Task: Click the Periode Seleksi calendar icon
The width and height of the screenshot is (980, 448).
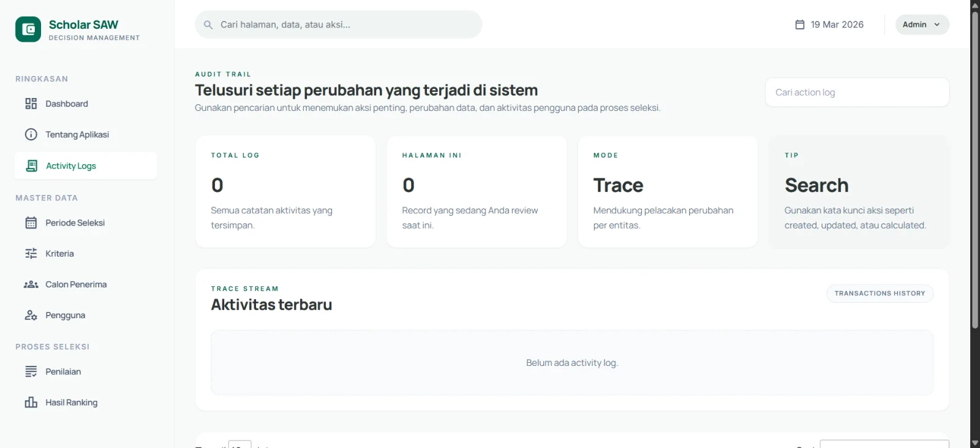Action: click(x=31, y=223)
